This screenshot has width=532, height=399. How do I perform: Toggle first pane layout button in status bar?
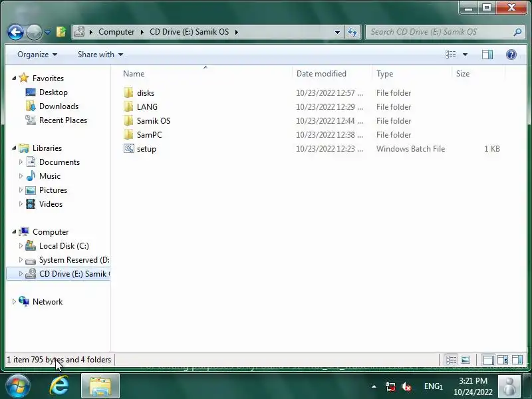click(x=488, y=360)
